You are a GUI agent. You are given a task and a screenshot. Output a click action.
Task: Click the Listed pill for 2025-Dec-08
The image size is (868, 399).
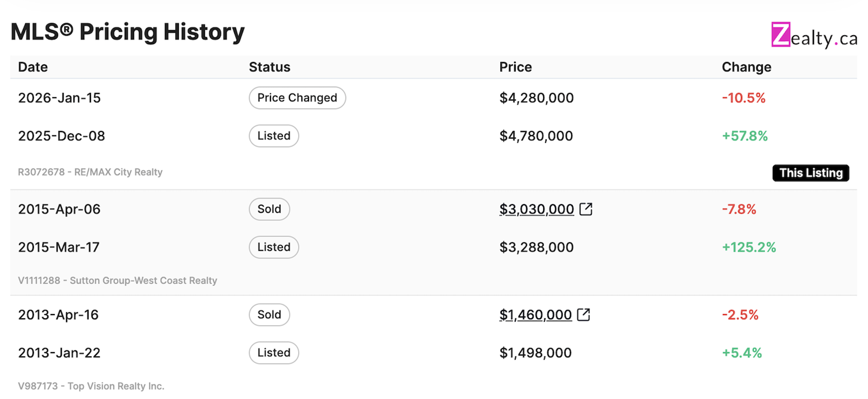click(x=274, y=136)
